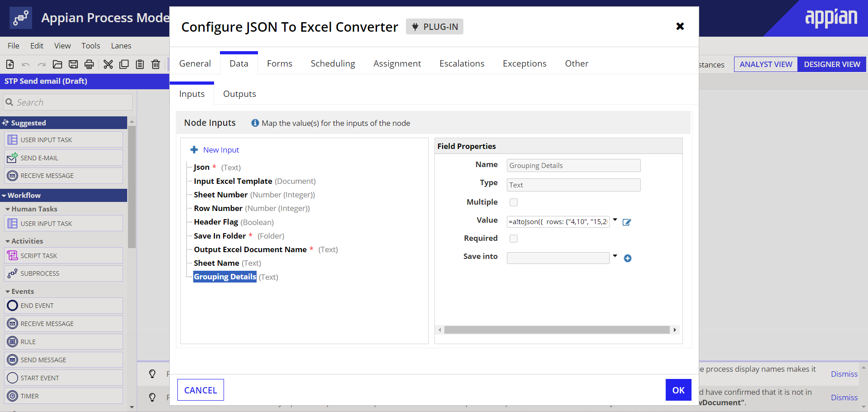Viewport: 868px width, 412px height.
Task: Click the Open folder icon in toolbar
Action: (57, 64)
